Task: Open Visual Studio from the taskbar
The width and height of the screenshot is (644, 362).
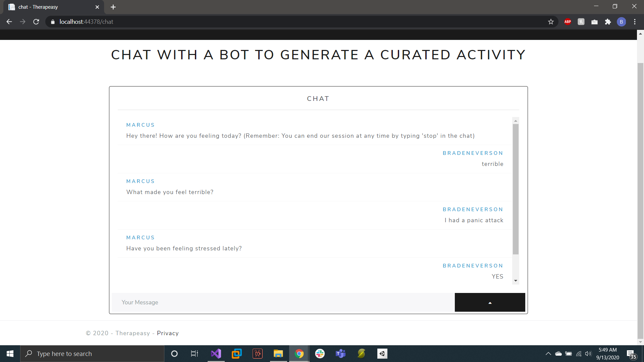Action: coord(216,354)
